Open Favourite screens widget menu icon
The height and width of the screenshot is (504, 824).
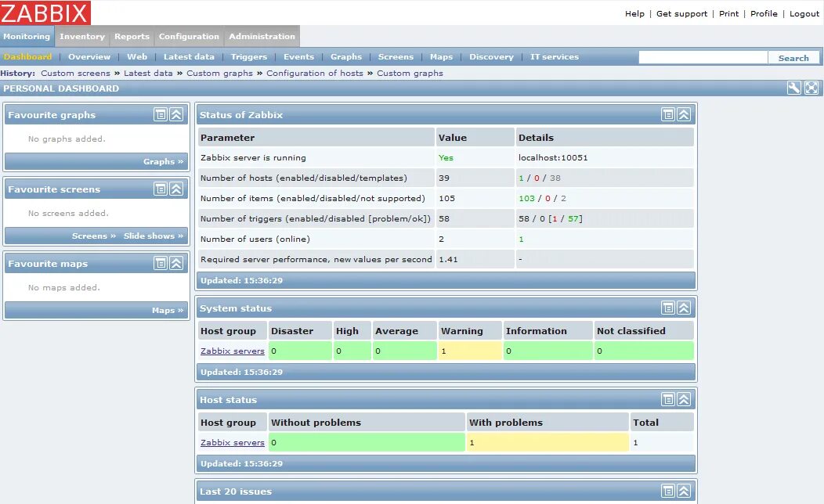[161, 189]
